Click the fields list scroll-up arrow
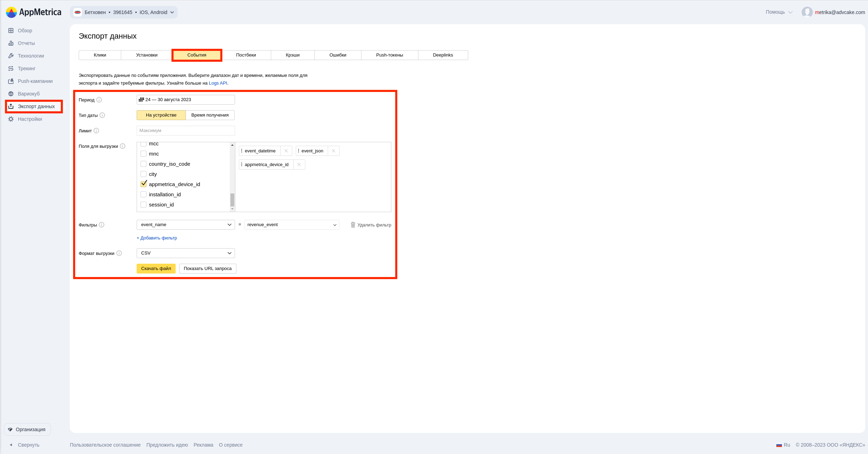The width and height of the screenshot is (868, 454). tap(232, 145)
